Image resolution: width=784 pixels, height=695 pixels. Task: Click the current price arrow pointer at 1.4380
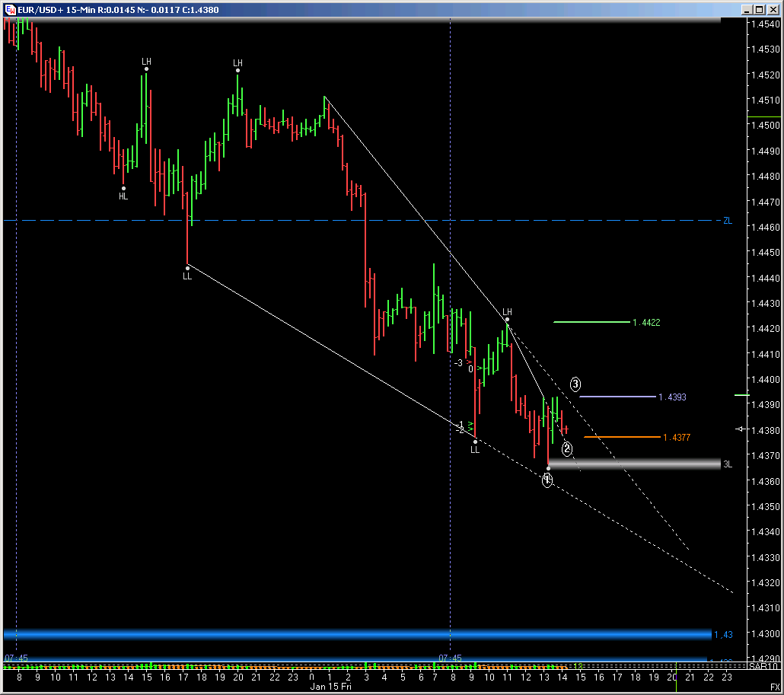pyautogui.click(x=741, y=429)
